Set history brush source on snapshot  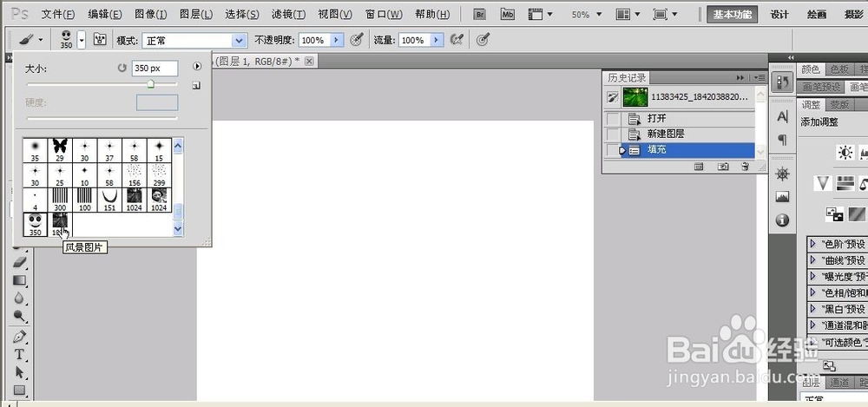[x=612, y=97]
